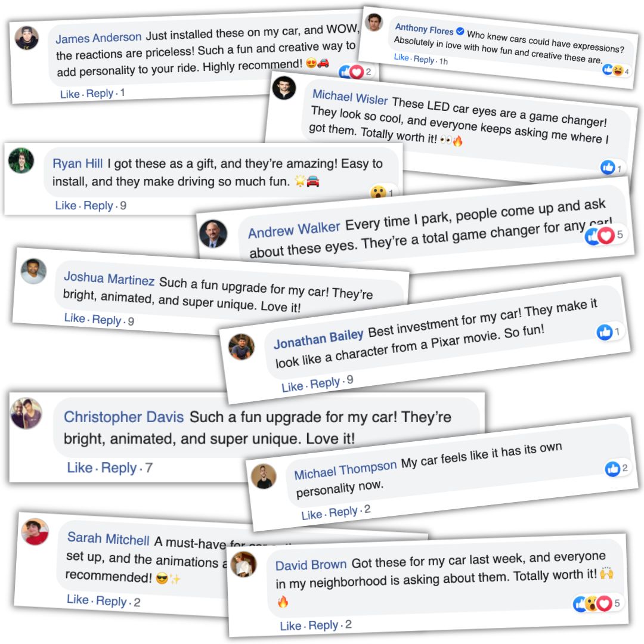
Task: Click Anthony Flores' verified badge icon
Action: point(460,31)
